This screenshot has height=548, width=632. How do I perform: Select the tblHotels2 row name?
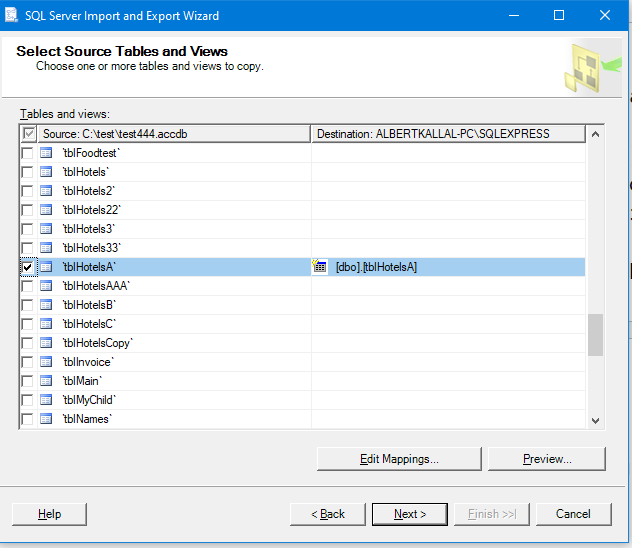(x=89, y=191)
